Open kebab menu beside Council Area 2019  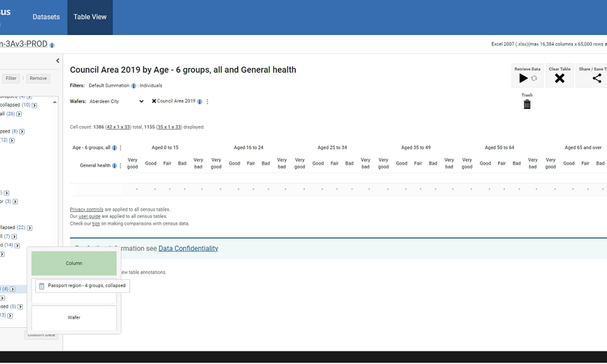pyautogui.click(x=207, y=102)
